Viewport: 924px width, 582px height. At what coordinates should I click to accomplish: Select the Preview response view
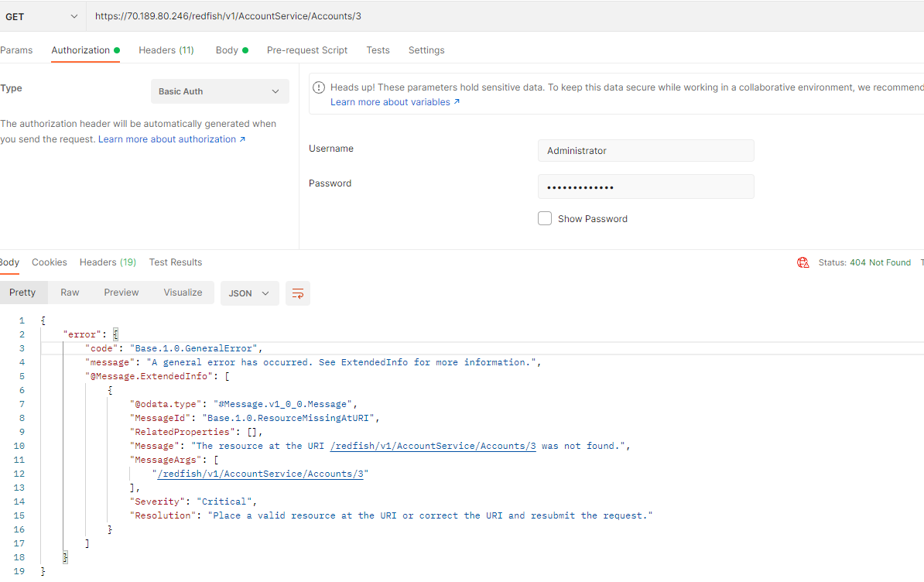tap(121, 293)
